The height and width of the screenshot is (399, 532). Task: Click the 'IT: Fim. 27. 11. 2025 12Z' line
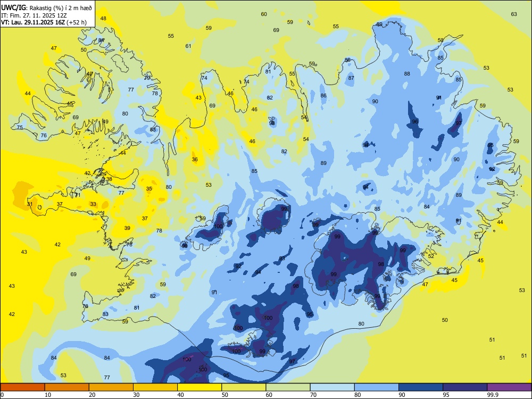click(x=34, y=15)
